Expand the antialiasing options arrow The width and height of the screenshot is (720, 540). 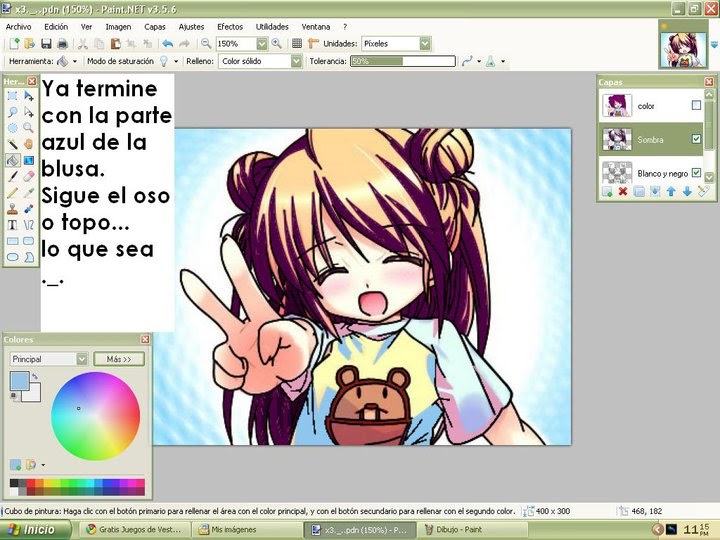479,61
